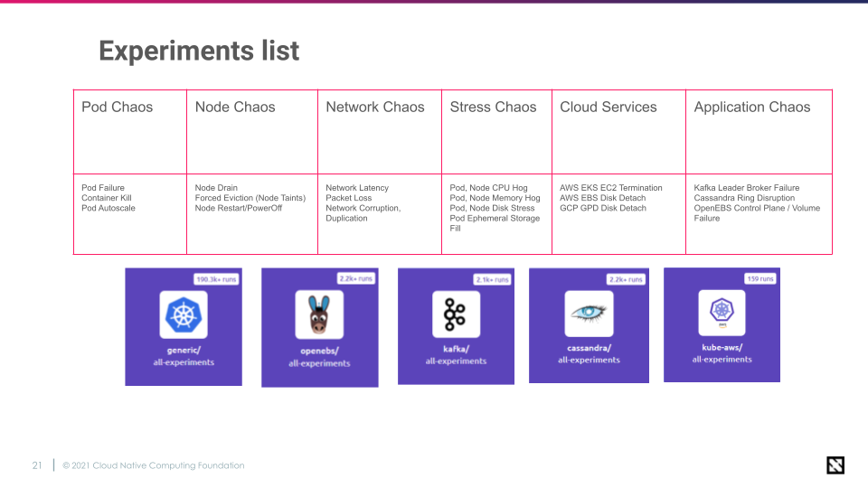Click the kube-aws logo icon

722,313
